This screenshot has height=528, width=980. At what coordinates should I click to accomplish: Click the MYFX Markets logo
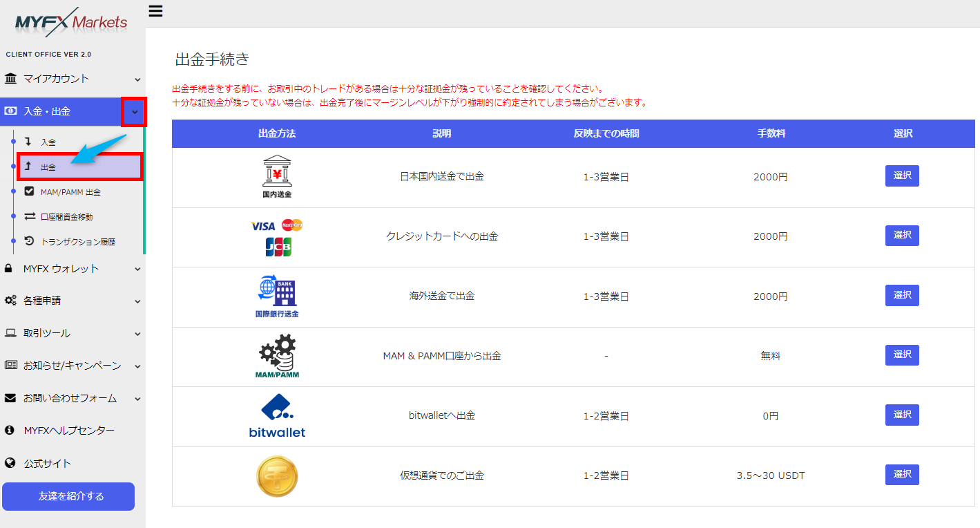coord(72,22)
